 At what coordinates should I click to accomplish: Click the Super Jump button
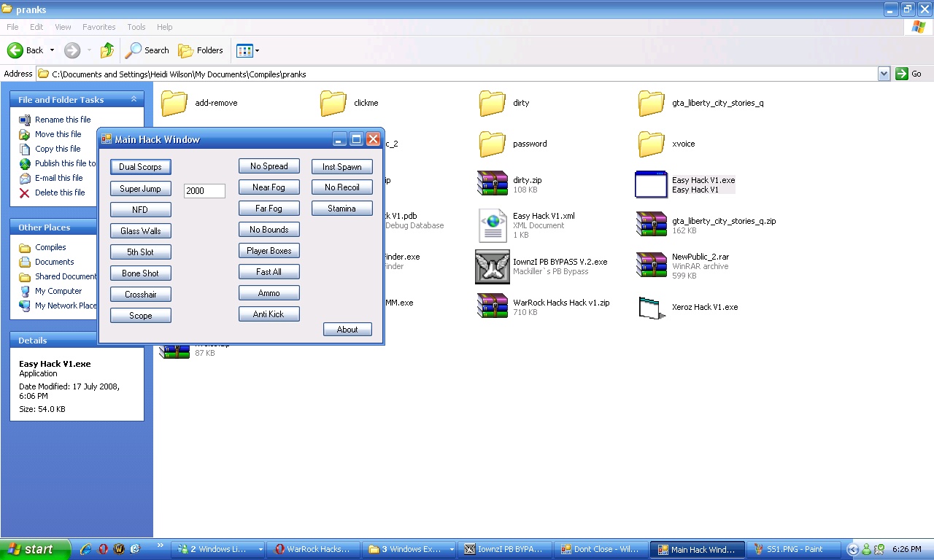[141, 188]
